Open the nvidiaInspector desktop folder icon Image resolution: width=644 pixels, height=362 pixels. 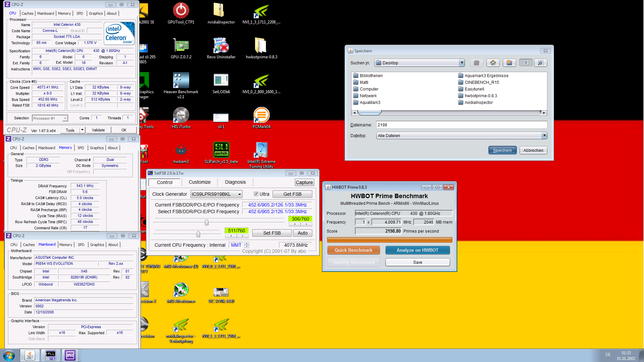click(x=221, y=13)
